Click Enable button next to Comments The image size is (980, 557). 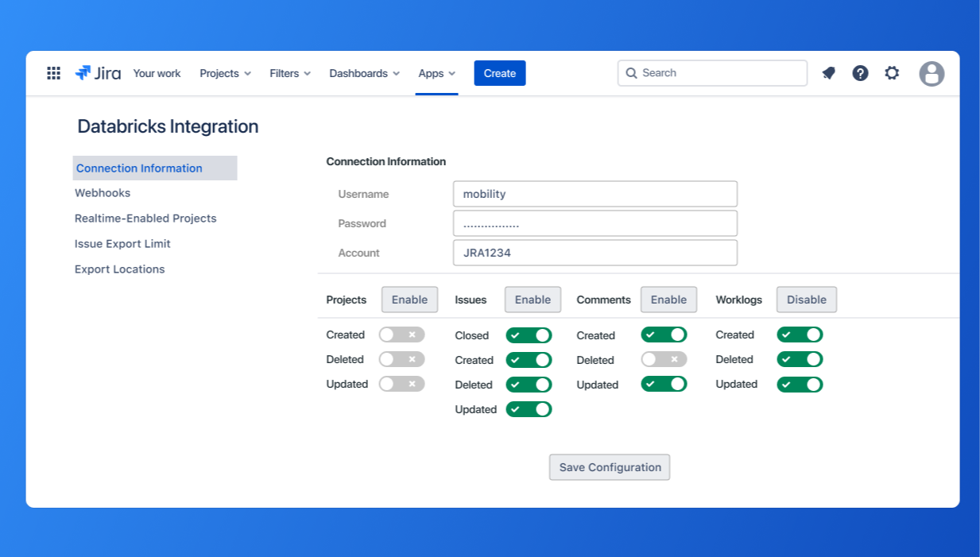[668, 300]
